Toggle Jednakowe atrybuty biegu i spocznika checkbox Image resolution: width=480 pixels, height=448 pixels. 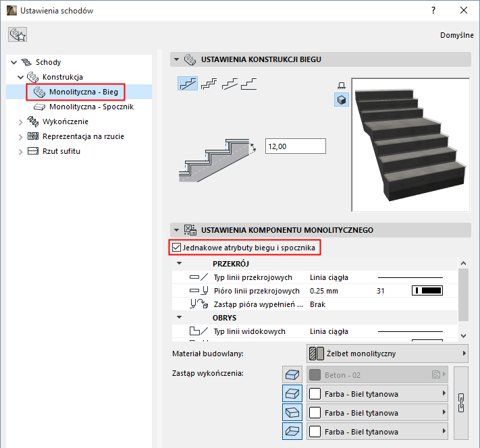click(x=176, y=247)
